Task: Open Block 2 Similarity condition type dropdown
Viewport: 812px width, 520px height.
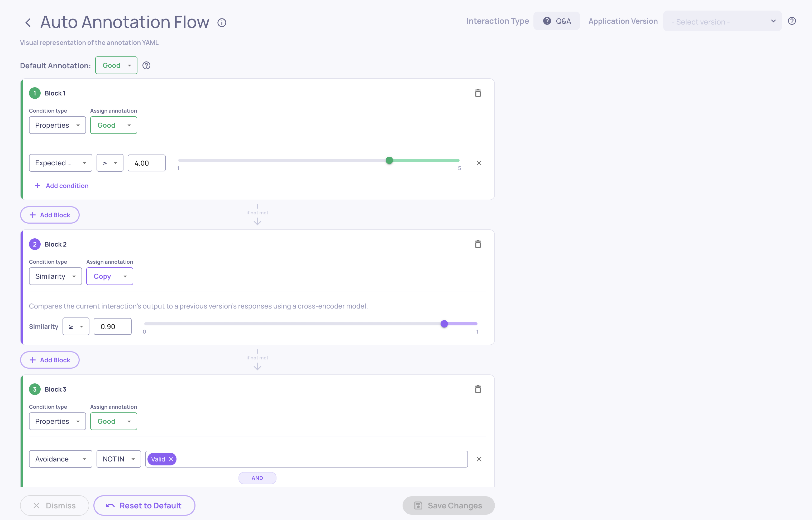Action: 55,277
